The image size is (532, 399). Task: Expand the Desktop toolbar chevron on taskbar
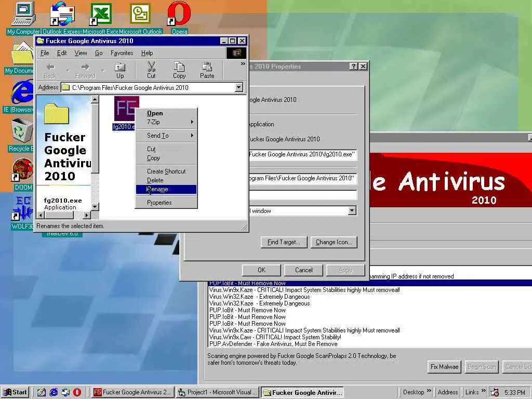[x=429, y=391]
